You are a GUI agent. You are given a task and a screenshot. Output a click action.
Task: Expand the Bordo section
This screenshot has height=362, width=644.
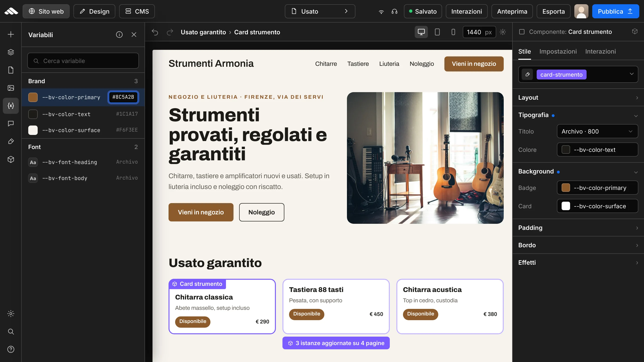coord(578,245)
